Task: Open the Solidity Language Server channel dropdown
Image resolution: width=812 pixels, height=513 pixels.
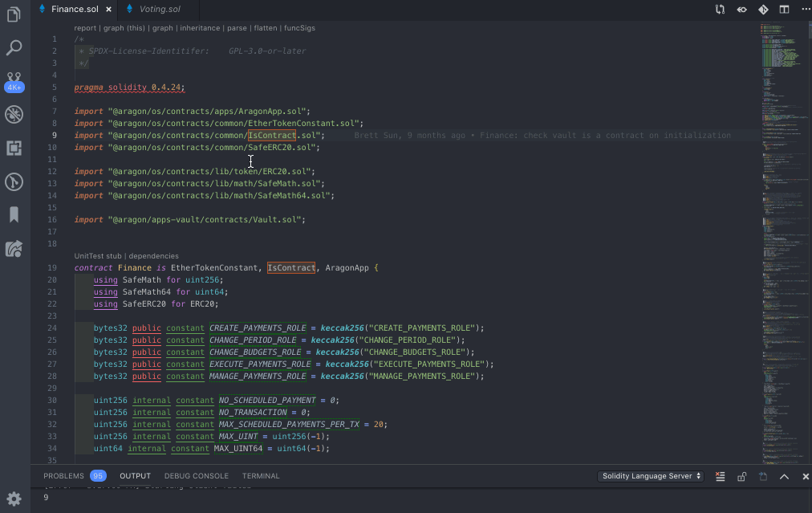Action: tap(650, 475)
